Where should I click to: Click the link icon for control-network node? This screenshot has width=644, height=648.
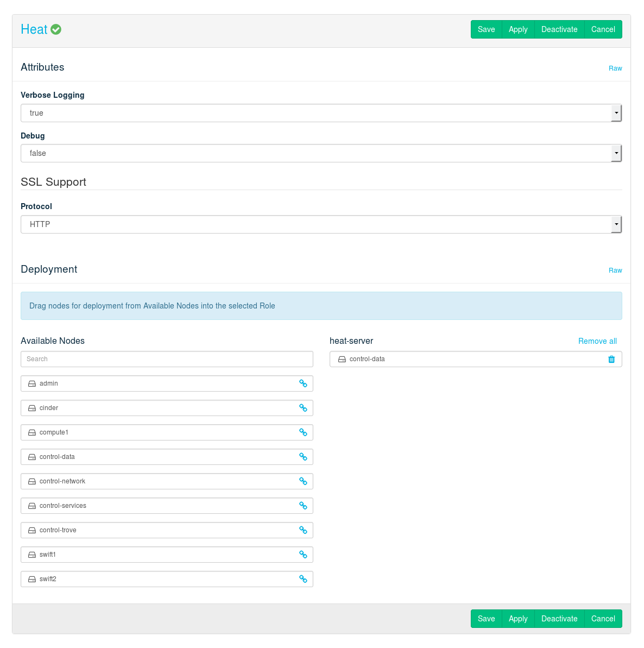(x=303, y=481)
